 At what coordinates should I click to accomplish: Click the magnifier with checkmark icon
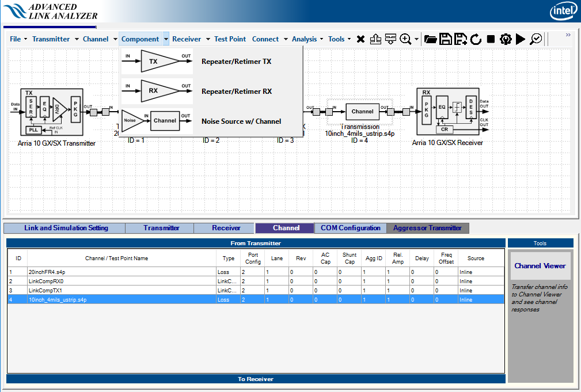tap(536, 39)
